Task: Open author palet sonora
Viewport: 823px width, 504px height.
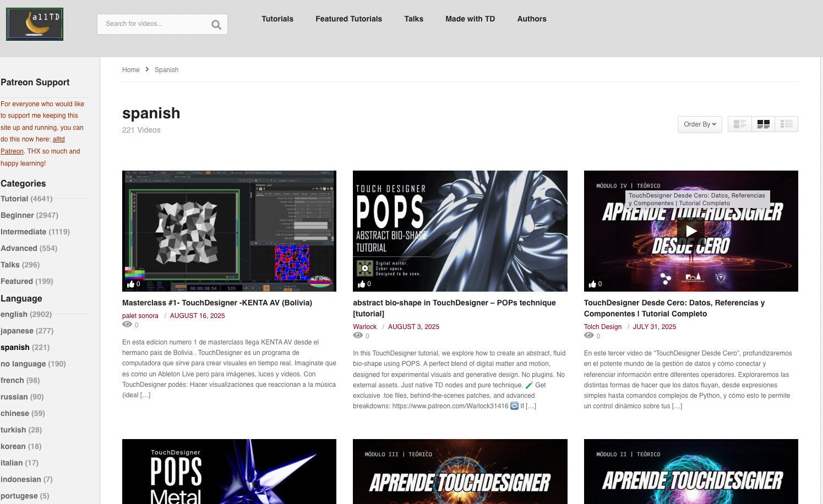Action: point(140,316)
